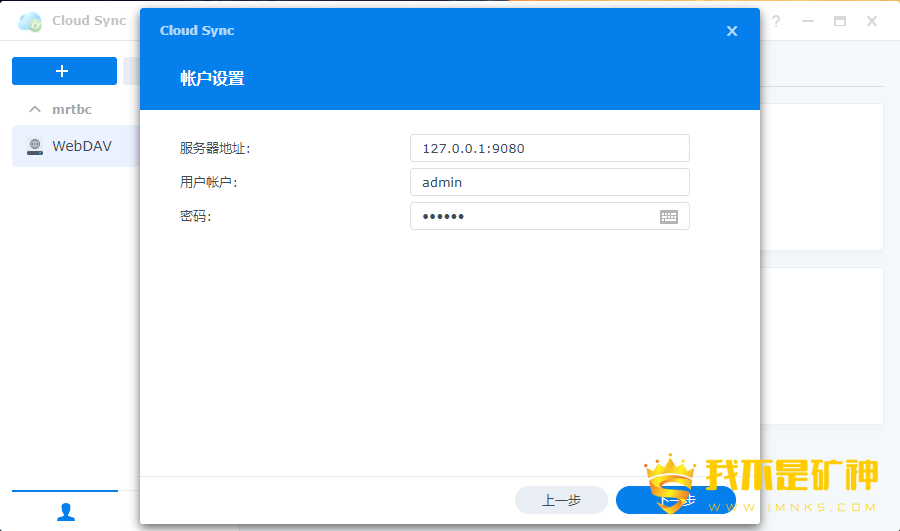The width and height of the screenshot is (900, 531).
Task: Click the WebDAV server icon in sidebar
Action: point(35,146)
